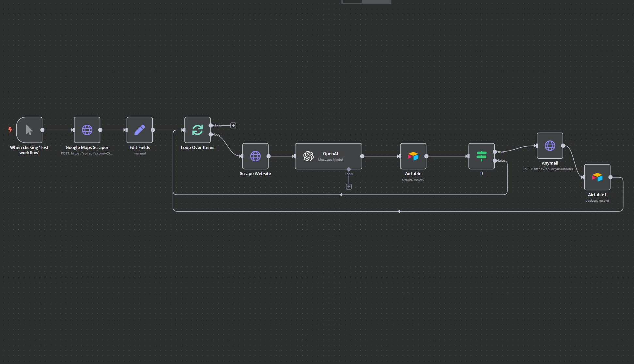Click the loop output connector
The image size is (634, 364).
[211, 134]
